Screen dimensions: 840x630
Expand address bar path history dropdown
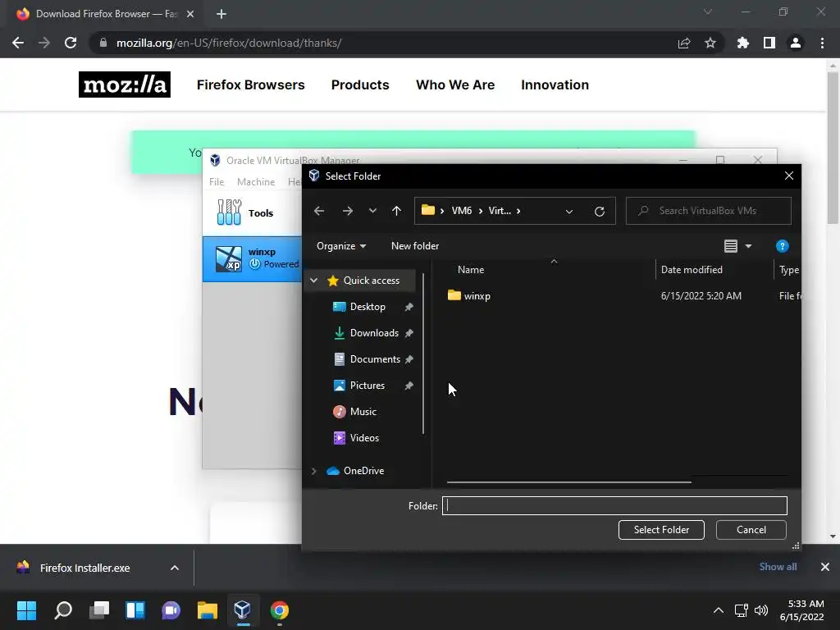pyautogui.click(x=569, y=211)
